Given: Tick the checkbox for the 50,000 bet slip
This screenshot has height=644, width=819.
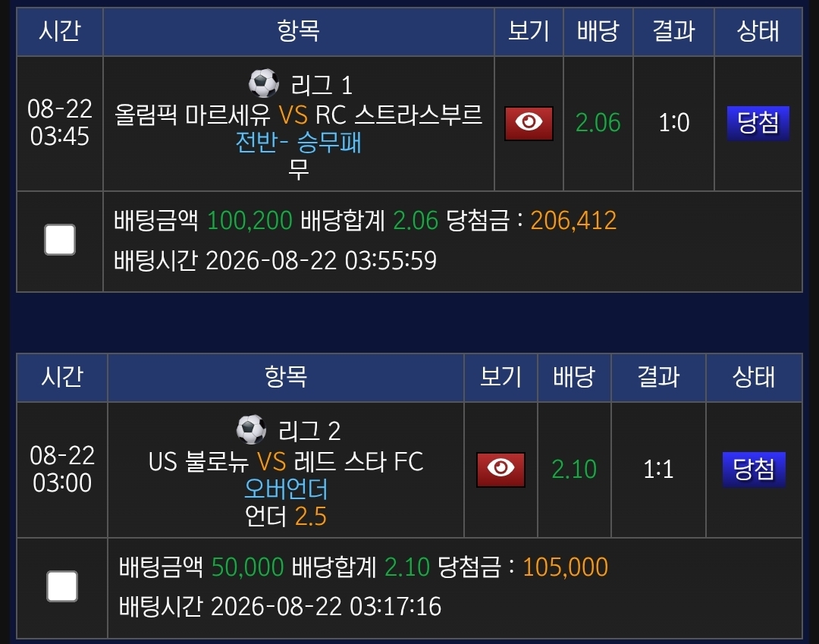Looking at the screenshot, I should [62, 586].
